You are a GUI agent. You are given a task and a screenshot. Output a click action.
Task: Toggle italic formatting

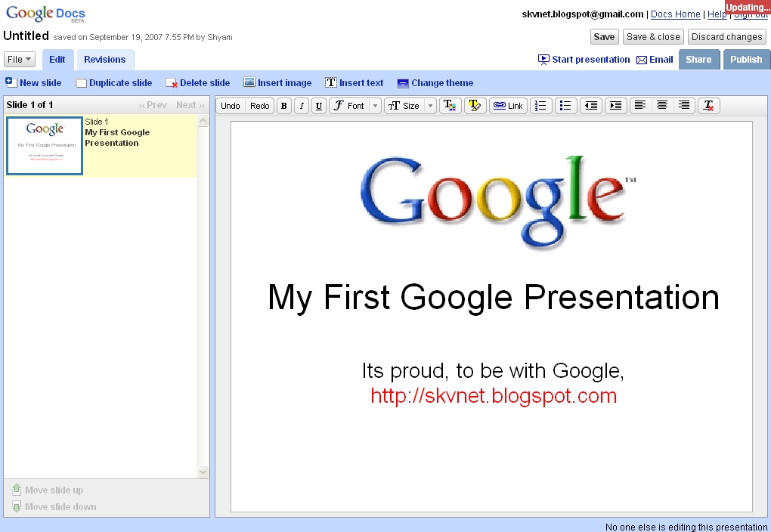click(x=302, y=106)
